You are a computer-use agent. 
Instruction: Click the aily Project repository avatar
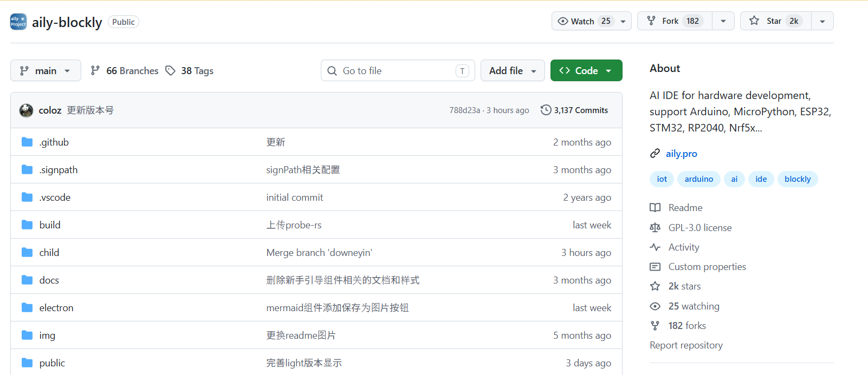click(18, 22)
